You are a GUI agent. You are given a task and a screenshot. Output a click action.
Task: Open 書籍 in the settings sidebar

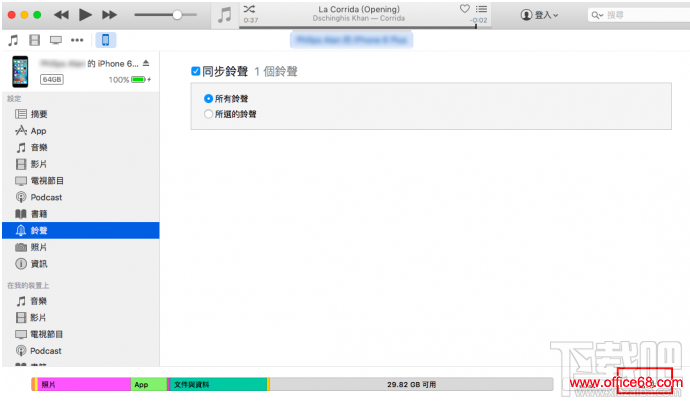pos(81,214)
